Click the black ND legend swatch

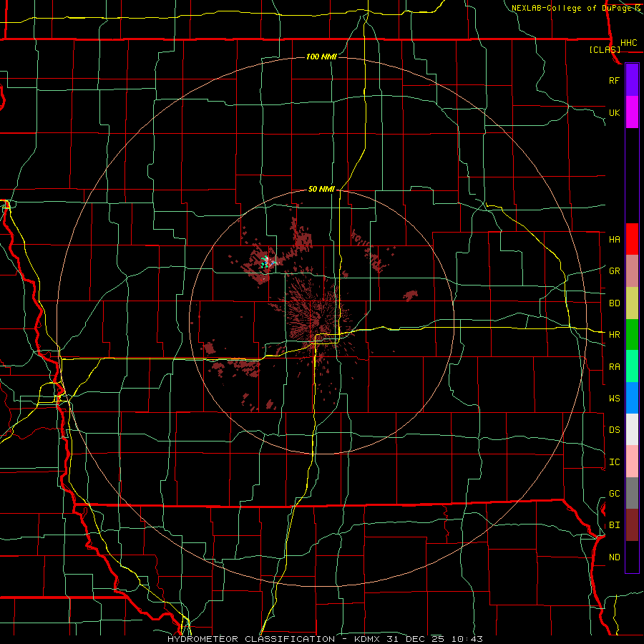click(x=632, y=557)
